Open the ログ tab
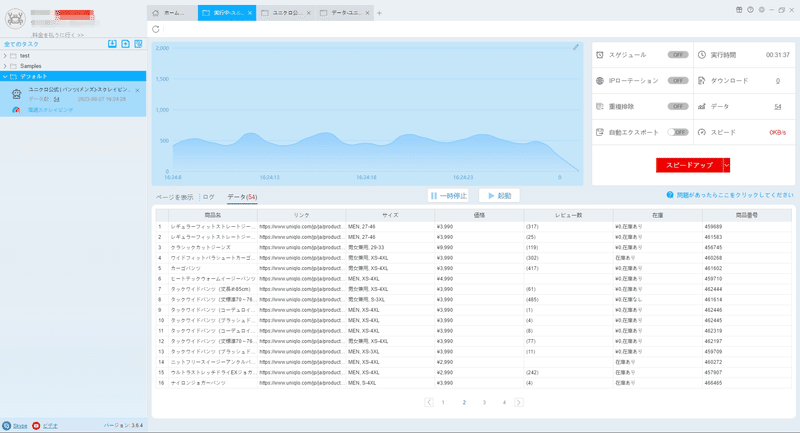800x433 pixels. [209, 197]
